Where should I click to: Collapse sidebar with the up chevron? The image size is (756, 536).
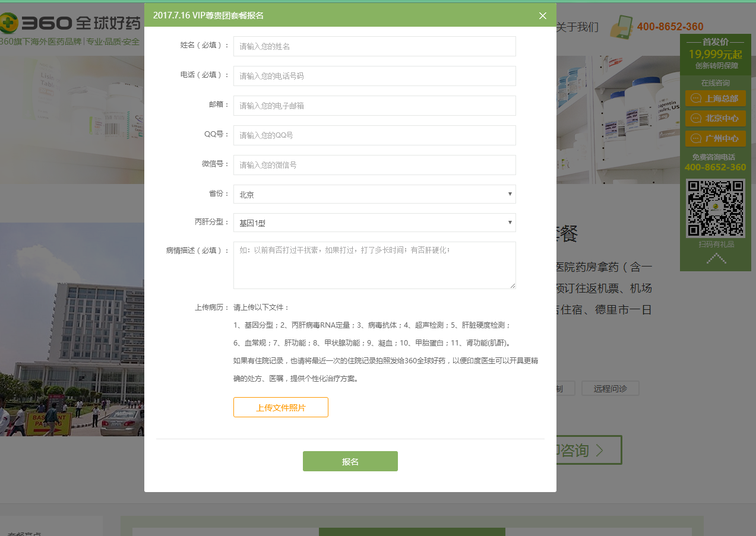pyautogui.click(x=716, y=258)
